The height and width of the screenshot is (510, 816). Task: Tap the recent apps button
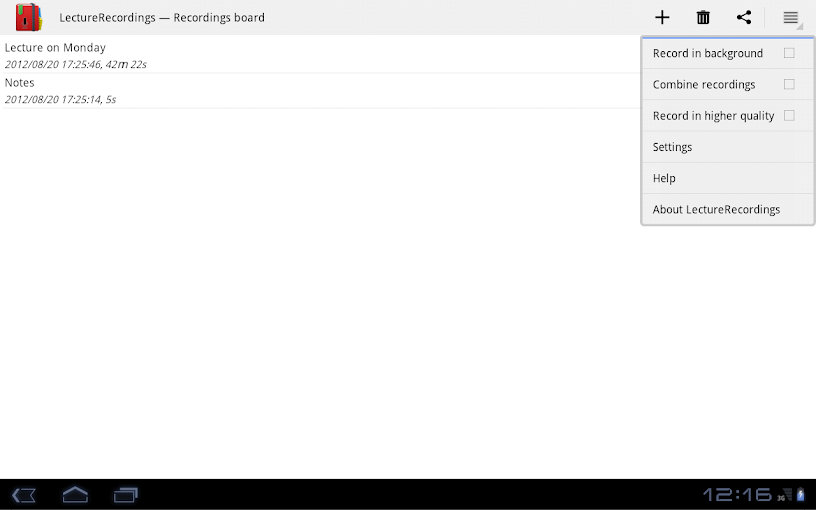pyautogui.click(x=125, y=494)
